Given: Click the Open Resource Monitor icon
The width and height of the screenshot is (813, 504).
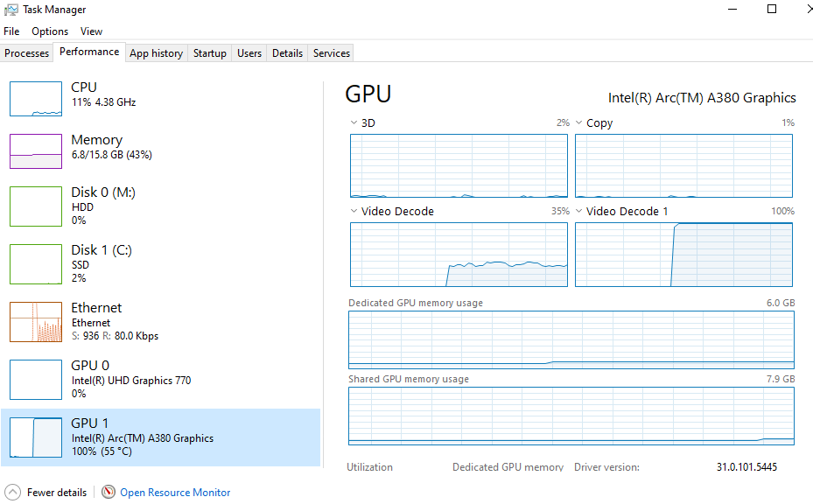Looking at the screenshot, I should tap(109, 492).
